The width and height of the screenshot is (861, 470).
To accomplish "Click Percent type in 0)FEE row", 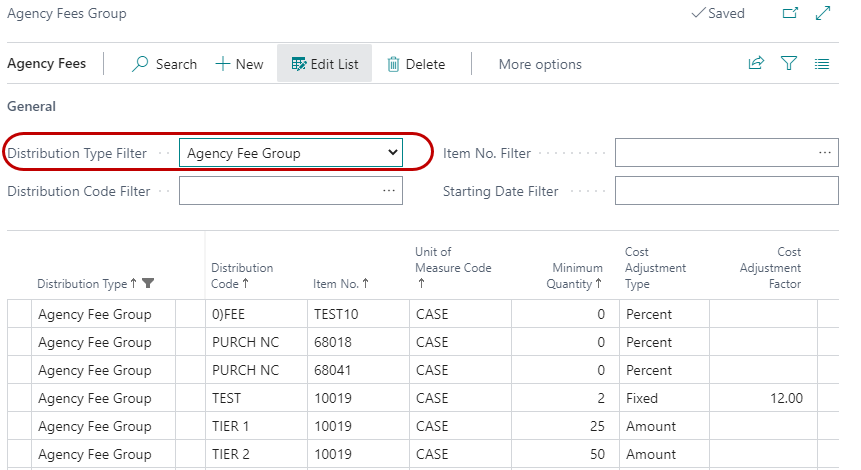I will (x=664, y=314).
